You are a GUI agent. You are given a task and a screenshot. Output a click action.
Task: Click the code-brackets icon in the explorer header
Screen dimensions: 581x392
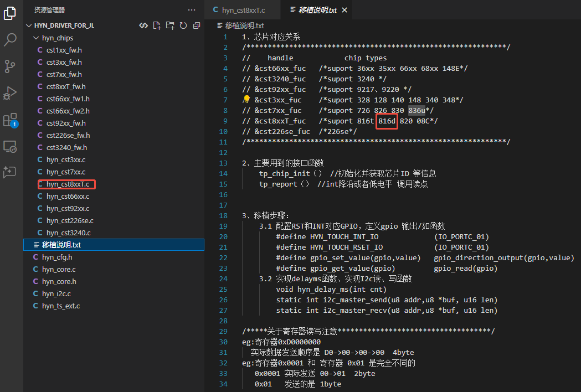coord(143,25)
